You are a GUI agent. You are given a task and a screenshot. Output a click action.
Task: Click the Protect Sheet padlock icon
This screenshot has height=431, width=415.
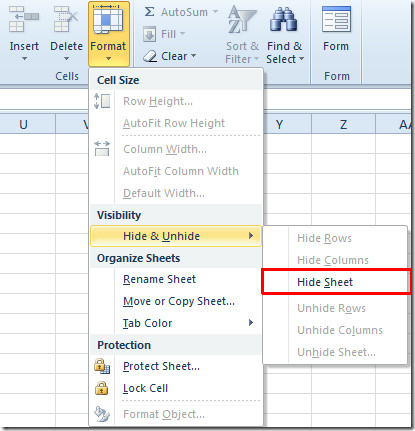click(x=102, y=366)
